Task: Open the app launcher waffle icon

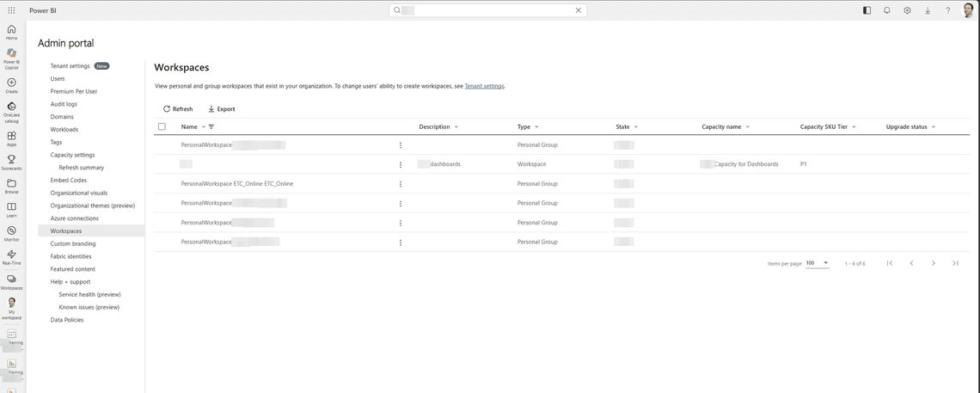Action: [11, 10]
